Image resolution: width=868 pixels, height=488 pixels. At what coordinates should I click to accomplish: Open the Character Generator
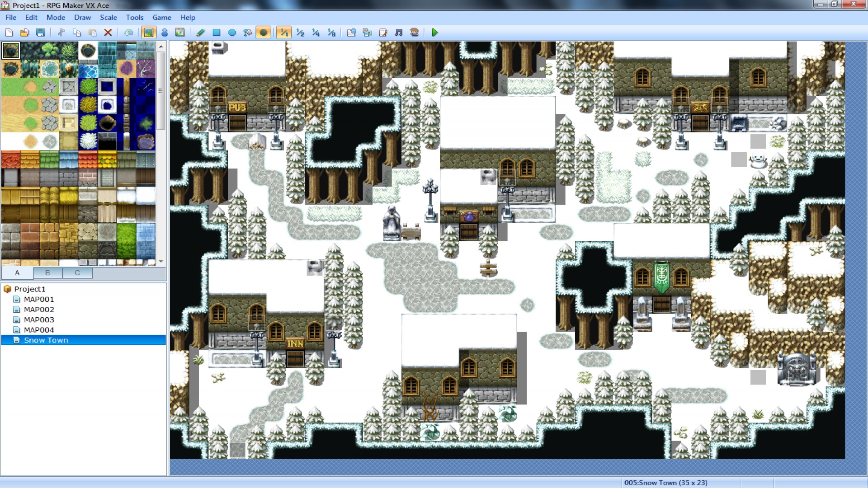(x=414, y=33)
